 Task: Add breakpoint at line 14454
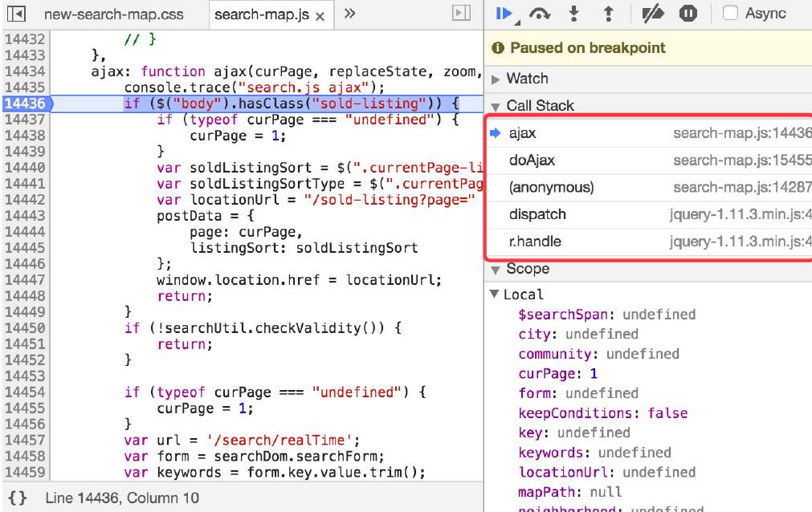coord(26,392)
